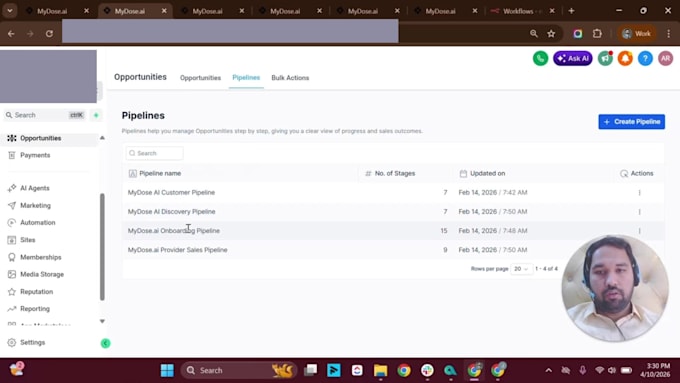Click the browser zoom magnifier icon

pyautogui.click(x=533, y=33)
